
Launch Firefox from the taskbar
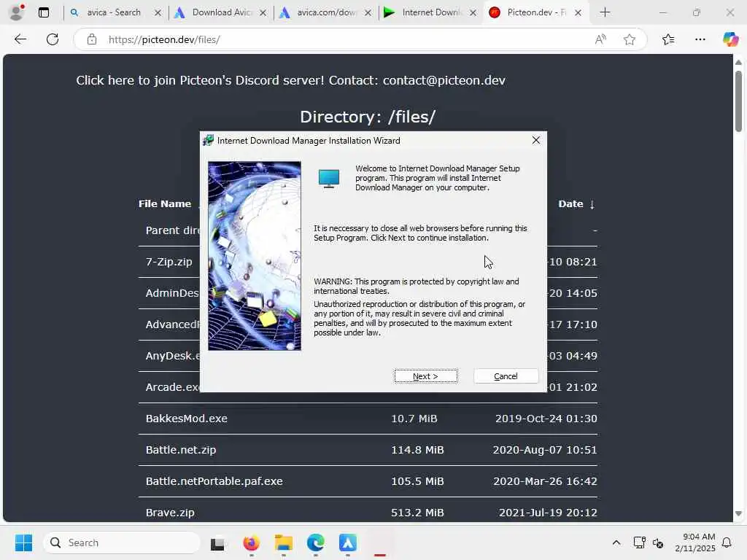[251, 542]
